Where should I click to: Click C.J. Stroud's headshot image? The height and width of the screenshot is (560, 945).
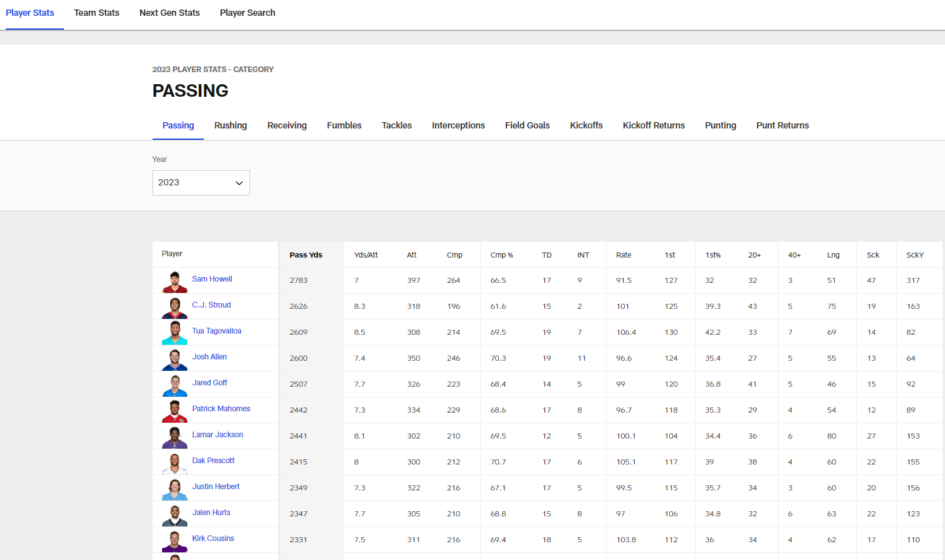point(174,308)
